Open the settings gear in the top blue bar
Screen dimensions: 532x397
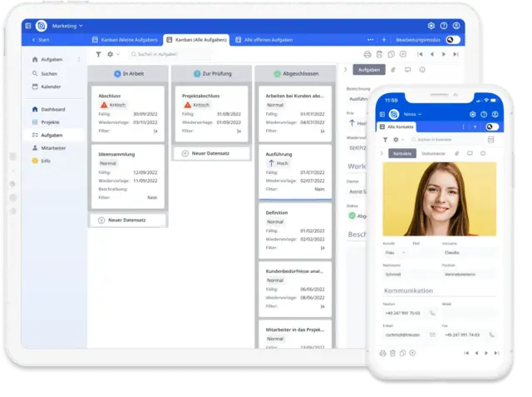[431, 26]
